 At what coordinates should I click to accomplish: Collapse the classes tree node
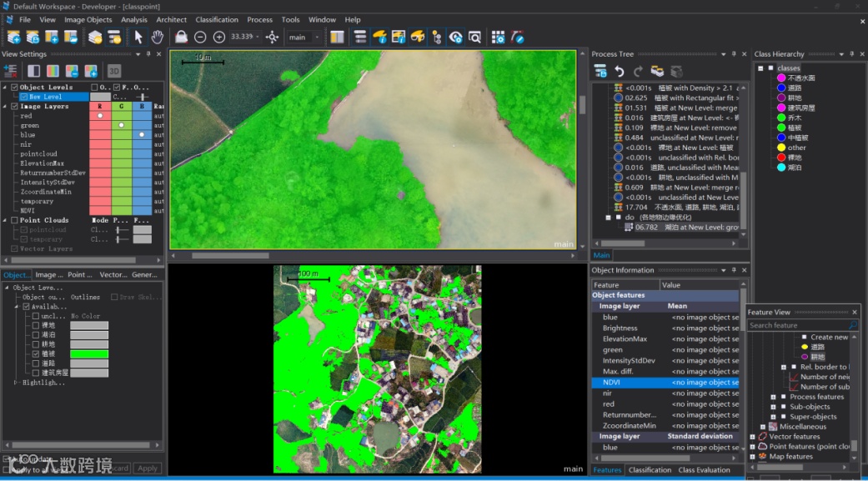760,68
